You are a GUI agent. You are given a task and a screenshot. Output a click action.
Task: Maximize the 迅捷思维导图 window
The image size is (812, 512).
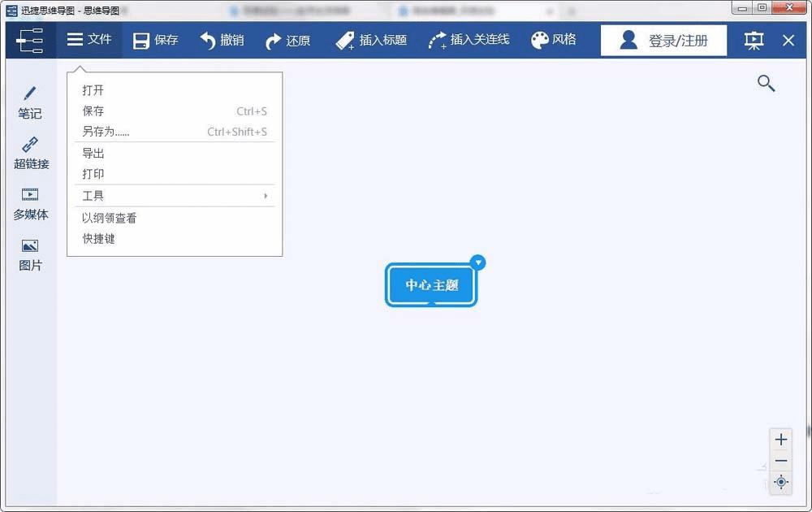point(762,8)
